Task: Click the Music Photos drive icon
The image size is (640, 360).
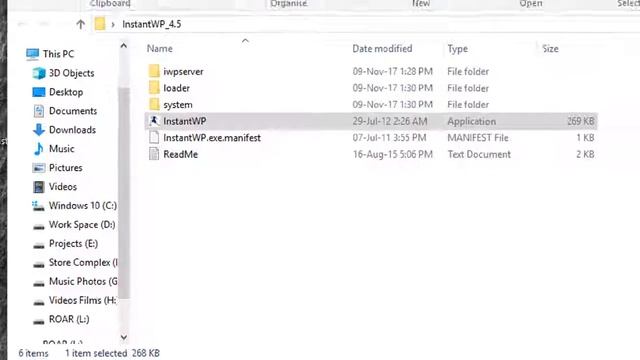Action: tap(39, 283)
